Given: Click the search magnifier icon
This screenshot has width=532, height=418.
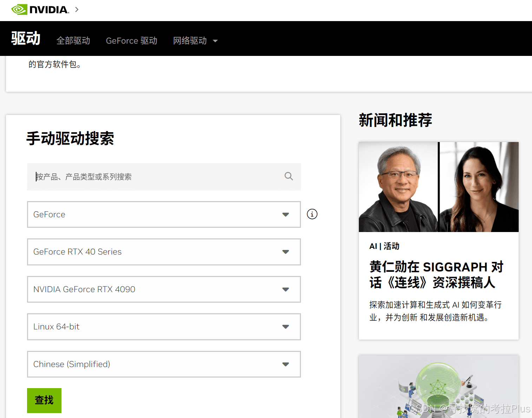Looking at the screenshot, I should 289,176.
